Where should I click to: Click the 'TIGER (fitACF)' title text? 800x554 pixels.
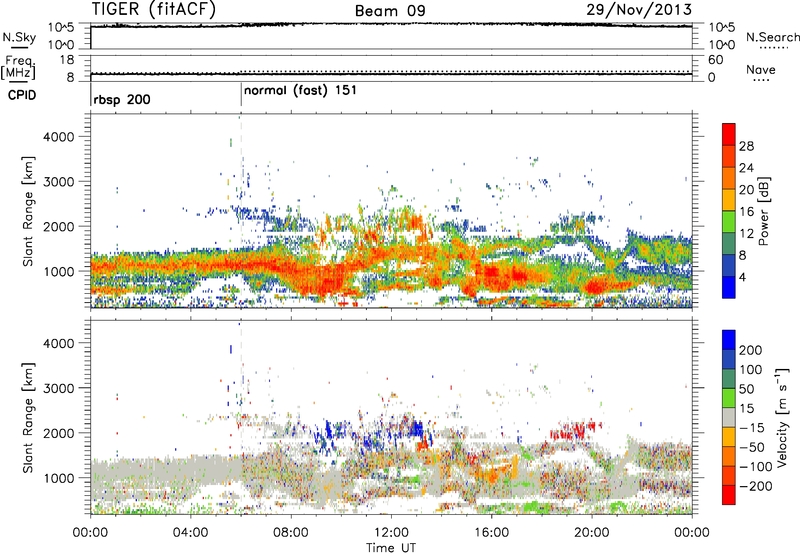pyautogui.click(x=154, y=10)
